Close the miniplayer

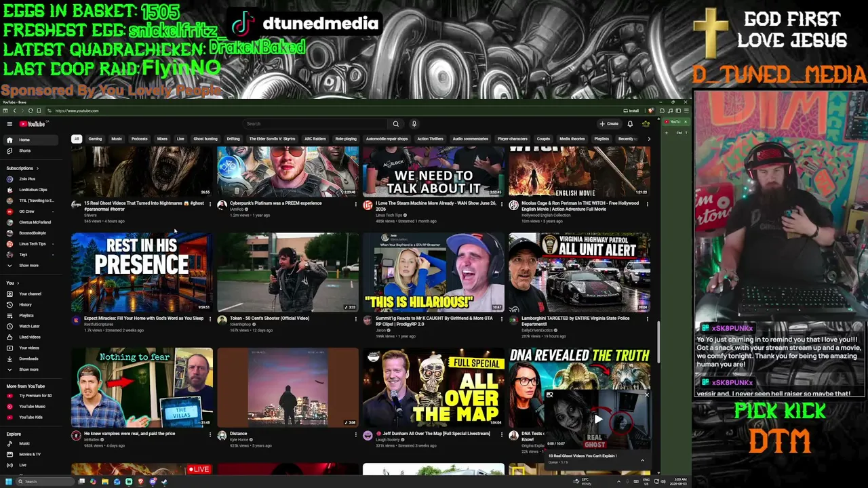646,394
